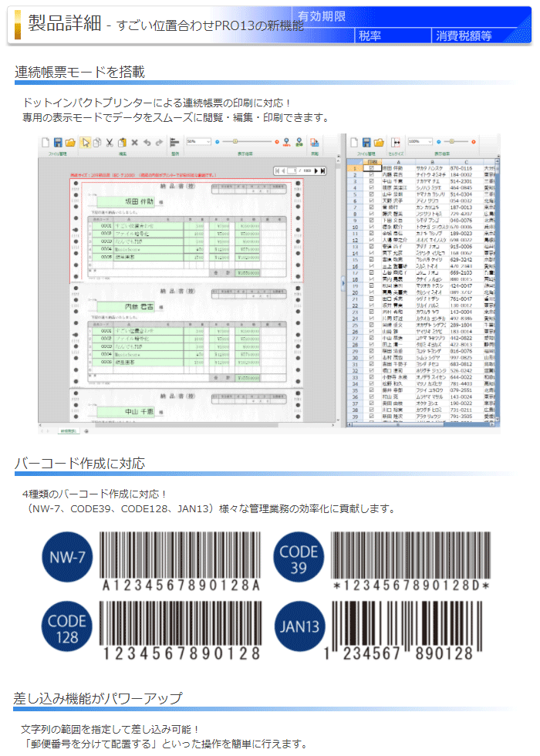Click the Save floppy icon in the form editor toolbar
Viewport: 540px width, 756px height.
tap(58, 142)
